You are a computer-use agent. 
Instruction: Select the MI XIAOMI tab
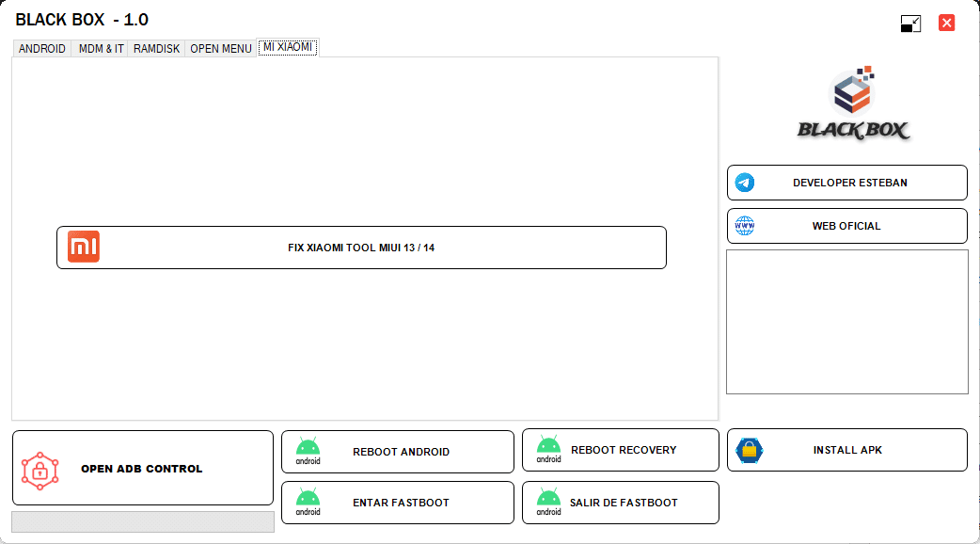(x=288, y=47)
